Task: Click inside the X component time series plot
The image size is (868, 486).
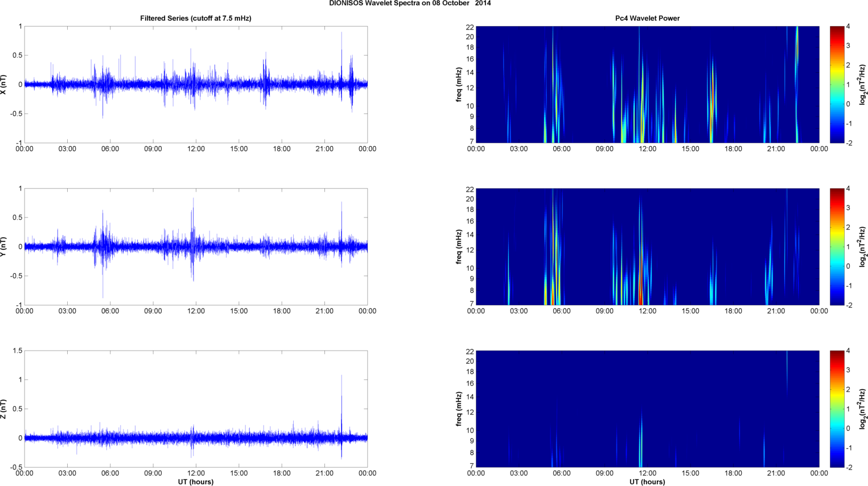Action: click(x=196, y=84)
